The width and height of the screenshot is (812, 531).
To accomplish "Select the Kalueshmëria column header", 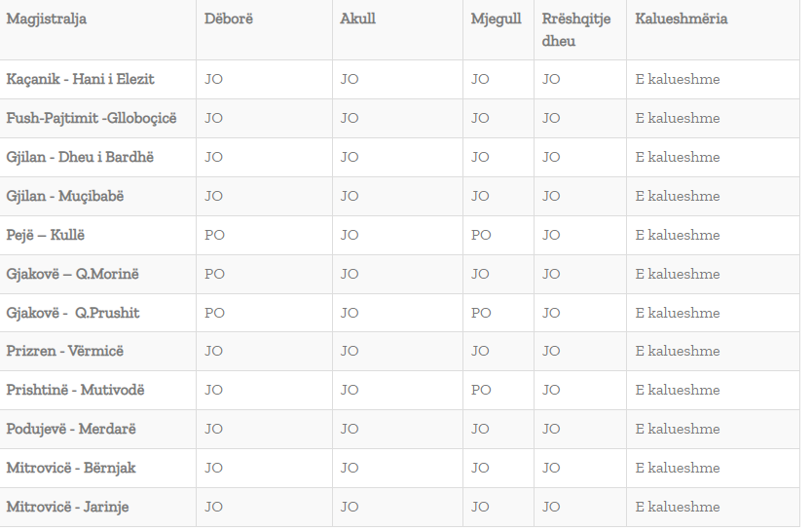I will (x=681, y=19).
